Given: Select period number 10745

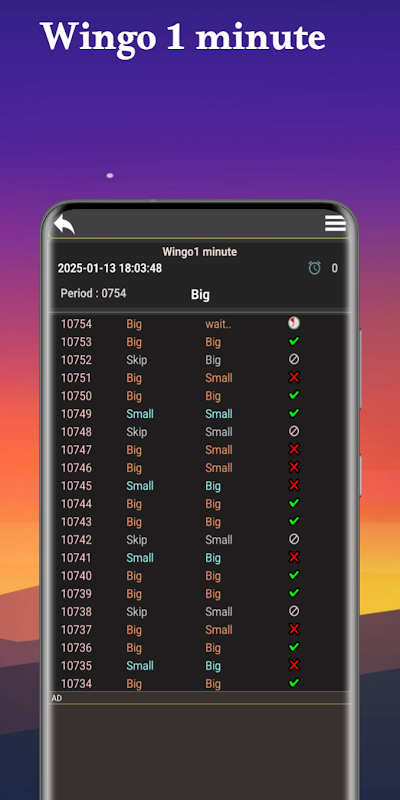Looking at the screenshot, I should (x=77, y=486).
